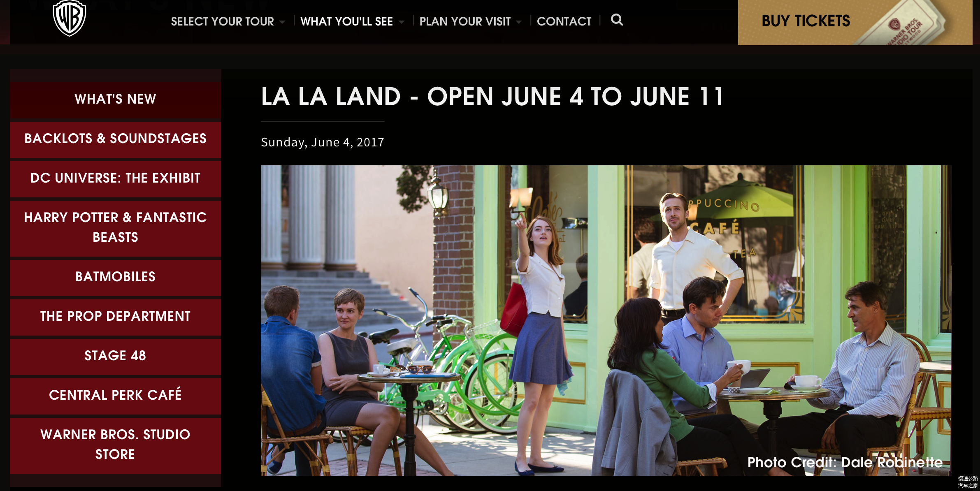Click the Buy Tickets button
The image size is (980, 491).
[855, 22]
